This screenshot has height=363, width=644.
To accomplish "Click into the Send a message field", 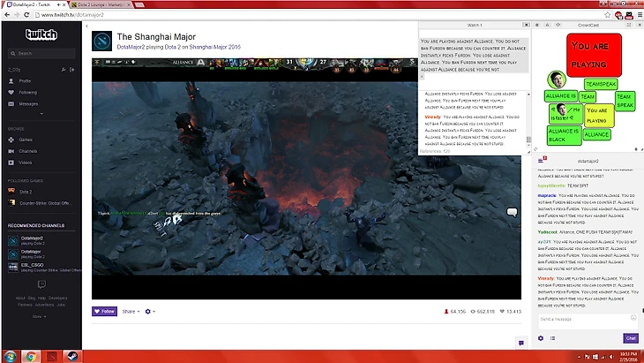I will 587,320.
